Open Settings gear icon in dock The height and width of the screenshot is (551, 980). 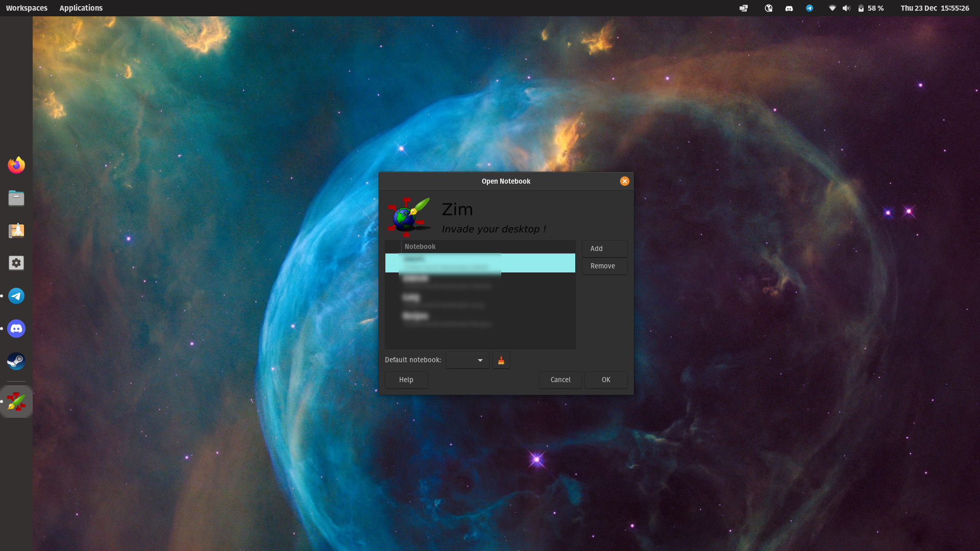[x=16, y=263]
